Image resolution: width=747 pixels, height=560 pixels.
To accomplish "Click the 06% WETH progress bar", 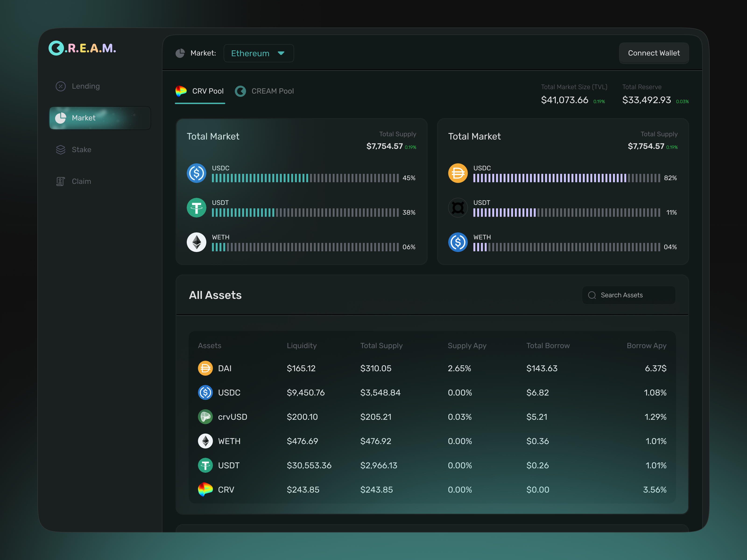I will [305, 247].
